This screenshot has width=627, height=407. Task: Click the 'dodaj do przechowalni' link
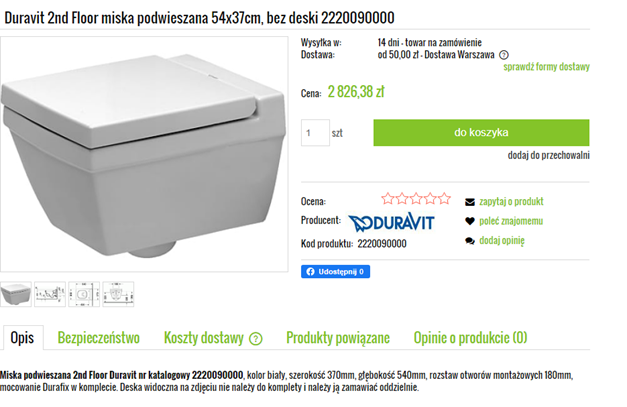(x=548, y=155)
